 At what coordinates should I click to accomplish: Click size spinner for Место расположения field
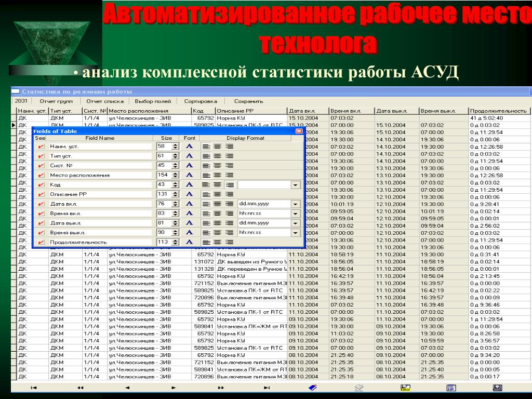coord(175,175)
